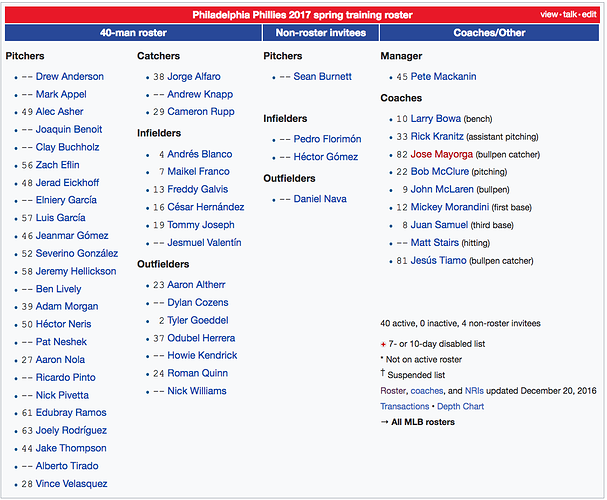Select the Clay Buchholz link
The height and width of the screenshot is (500, 607).
click(67, 147)
